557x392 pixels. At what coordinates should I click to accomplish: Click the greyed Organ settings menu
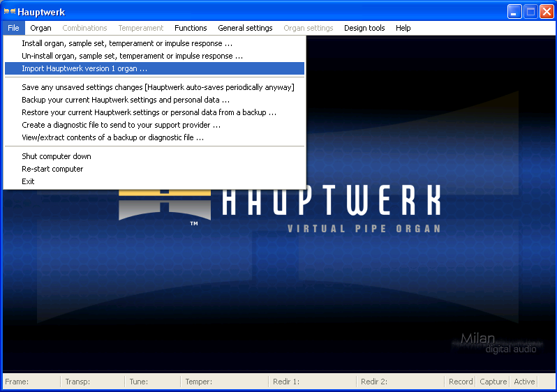pos(309,28)
